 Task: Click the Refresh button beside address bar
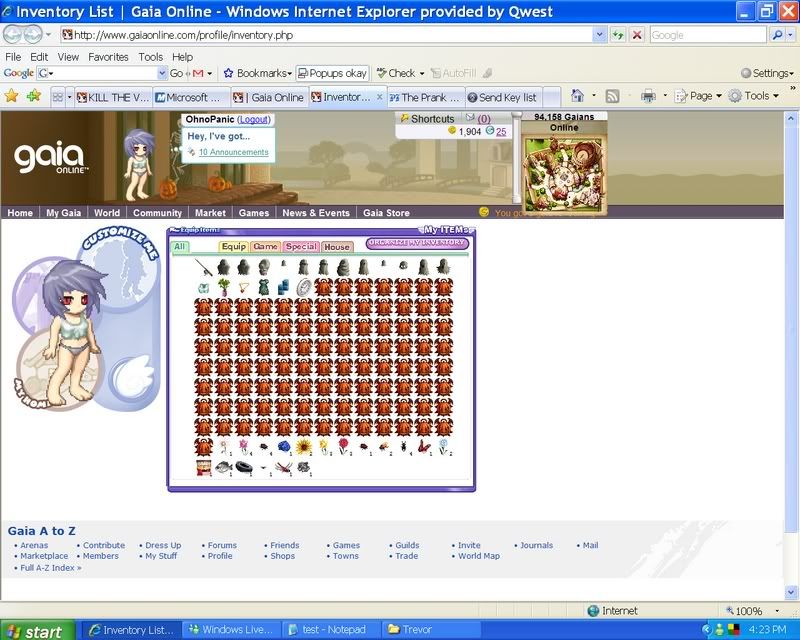click(618, 35)
